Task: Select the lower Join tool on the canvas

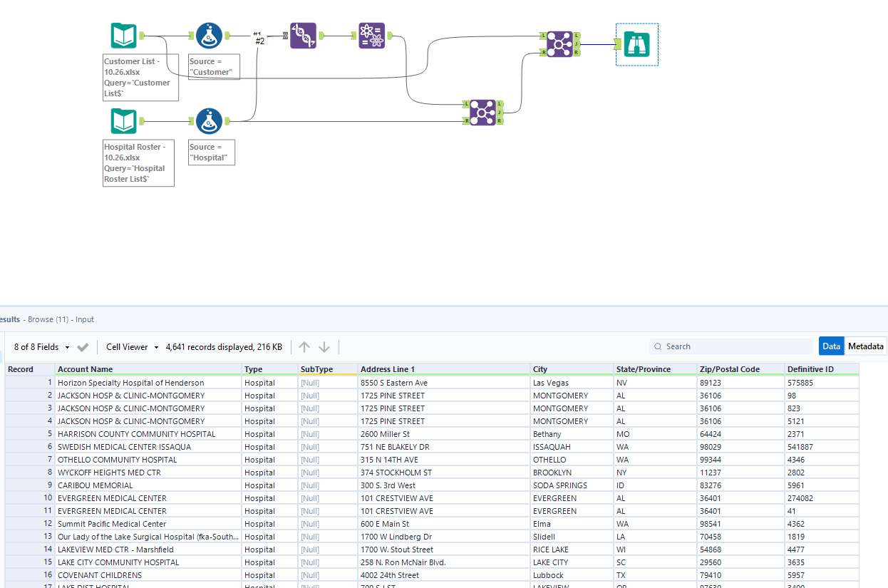Action: click(x=482, y=112)
